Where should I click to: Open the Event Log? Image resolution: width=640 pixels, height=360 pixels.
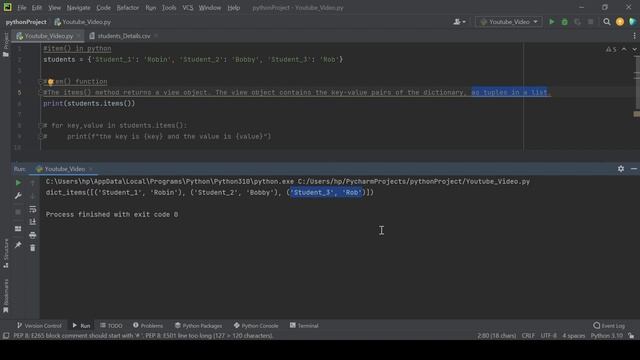609,326
